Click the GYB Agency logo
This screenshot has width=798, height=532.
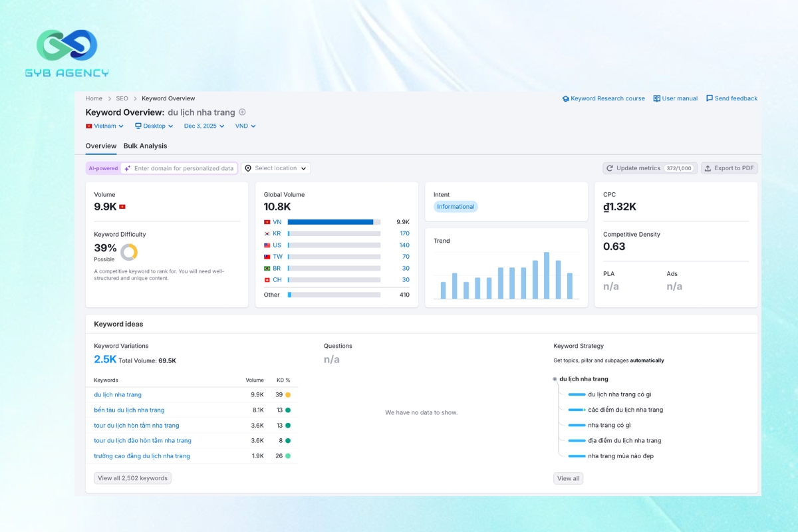point(66,53)
